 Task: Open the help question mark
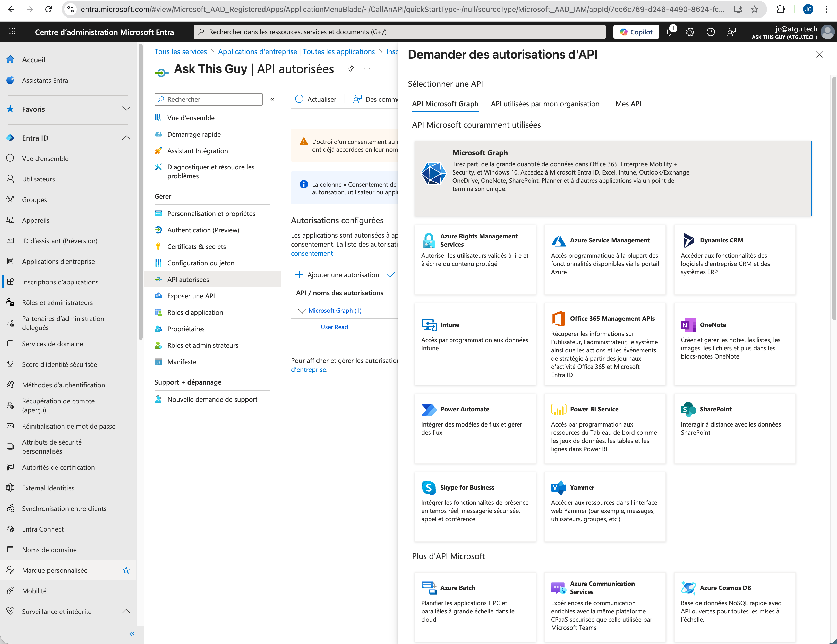click(x=711, y=32)
